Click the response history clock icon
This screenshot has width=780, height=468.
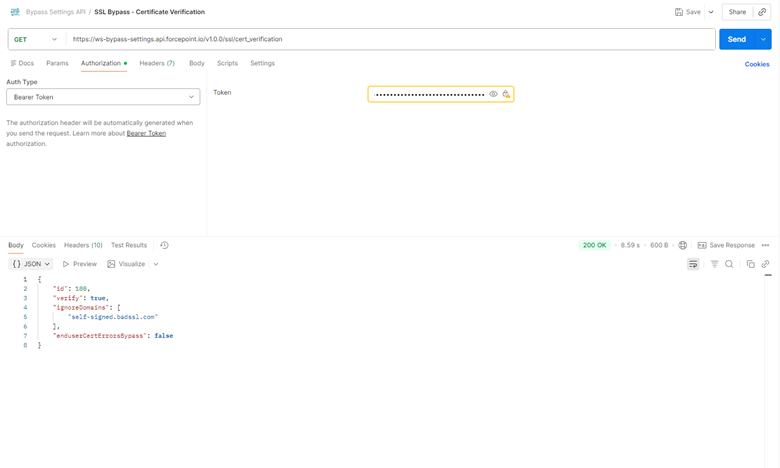pos(164,245)
